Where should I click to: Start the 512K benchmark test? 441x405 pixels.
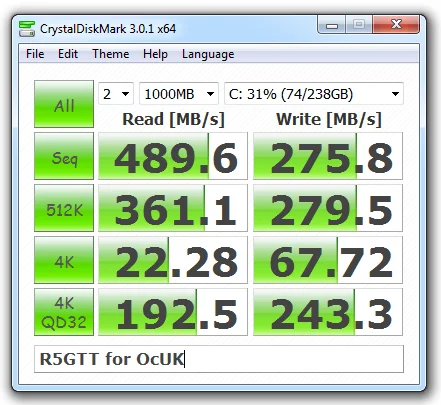click(x=64, y=208)
